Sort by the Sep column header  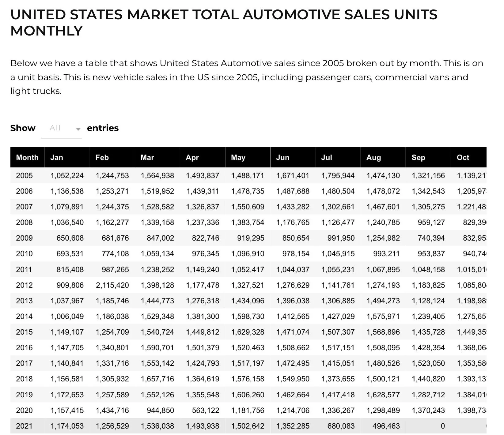(428, 157)
